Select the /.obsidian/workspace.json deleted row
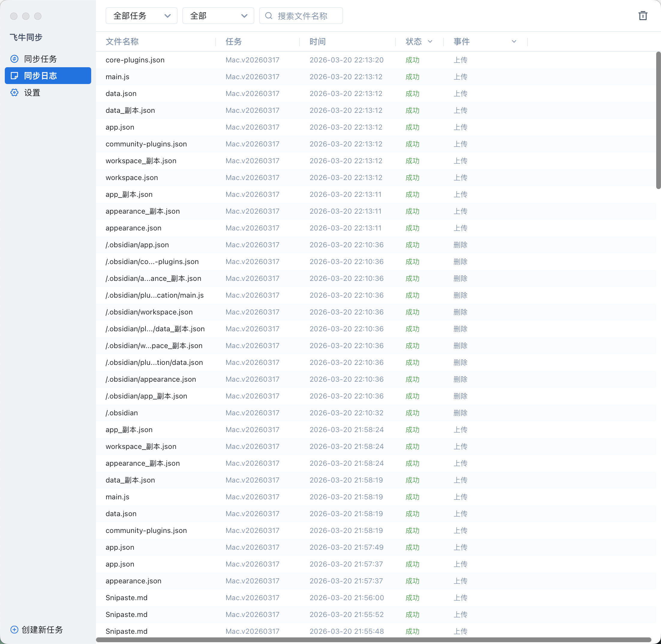 [x=149, y=312]
